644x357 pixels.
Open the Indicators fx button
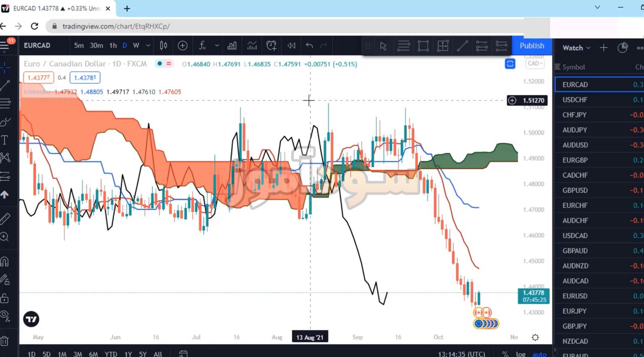click(x=202, y=46)
